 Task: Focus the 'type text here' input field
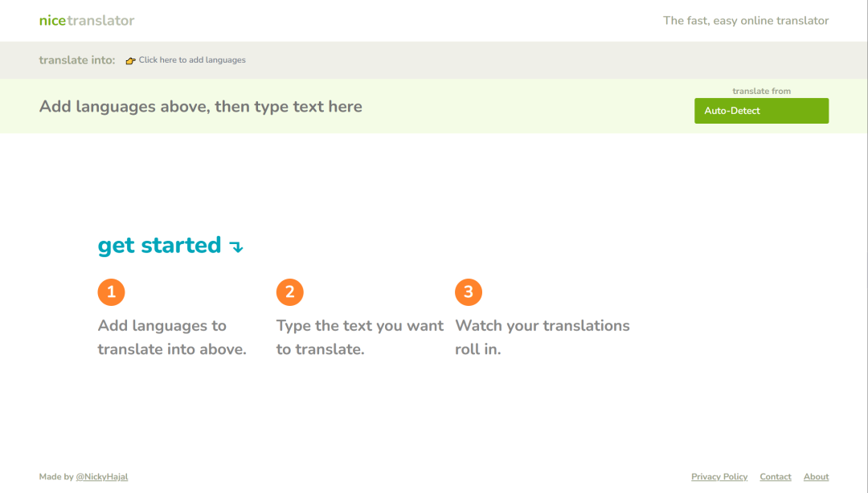(x=201, y=107)
